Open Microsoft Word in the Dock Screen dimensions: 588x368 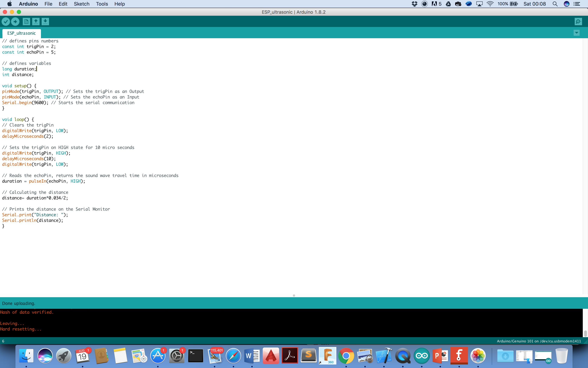click(252, 356)
